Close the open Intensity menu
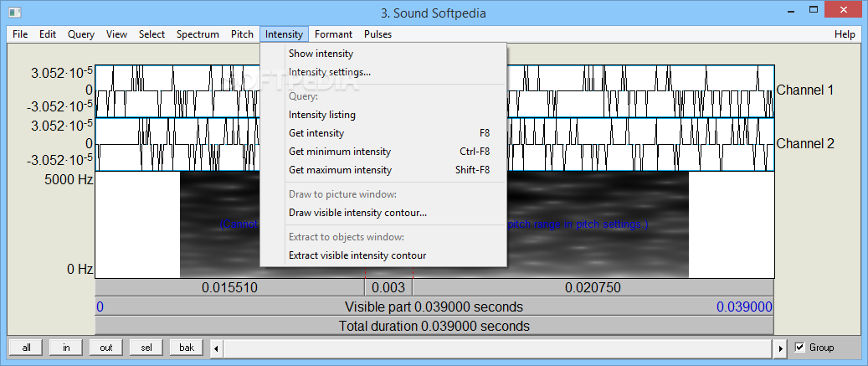The height and width of the screenshot is (366, 868). pos(284,34)
